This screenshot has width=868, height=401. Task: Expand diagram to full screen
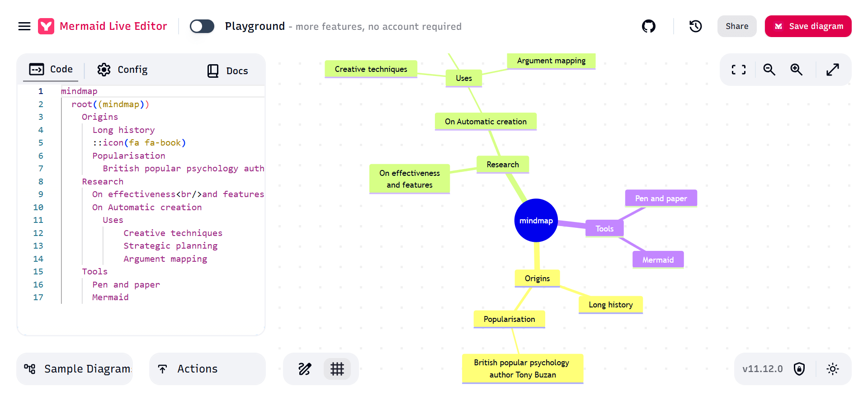[x=833, y=70]
